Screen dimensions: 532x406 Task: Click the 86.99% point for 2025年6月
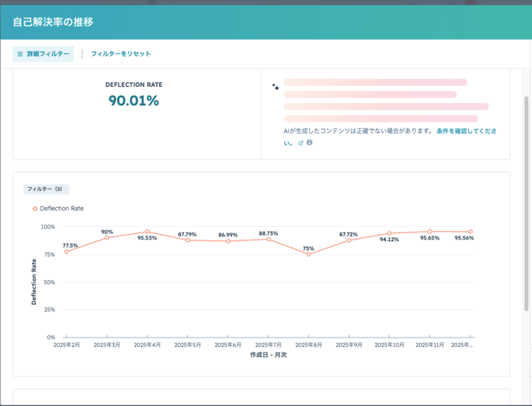(x=229, y=241)
